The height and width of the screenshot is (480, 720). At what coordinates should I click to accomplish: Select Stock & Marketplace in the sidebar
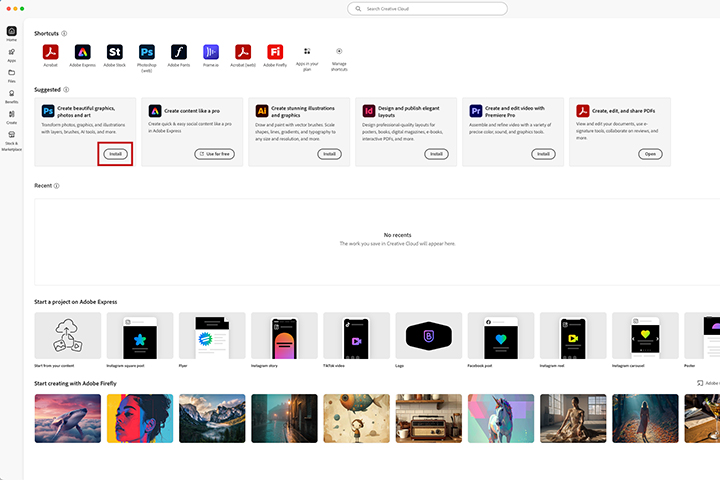(x=11, y=137)
